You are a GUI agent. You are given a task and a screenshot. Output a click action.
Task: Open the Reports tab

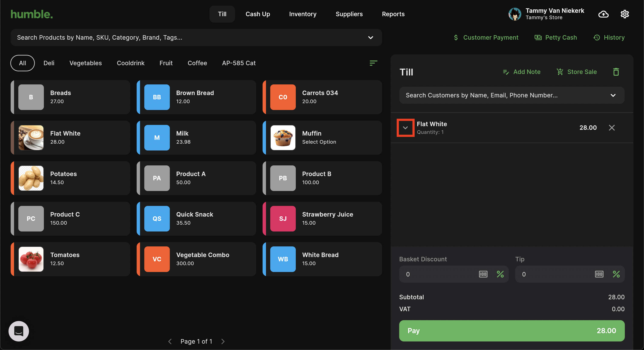pos(393,14)
